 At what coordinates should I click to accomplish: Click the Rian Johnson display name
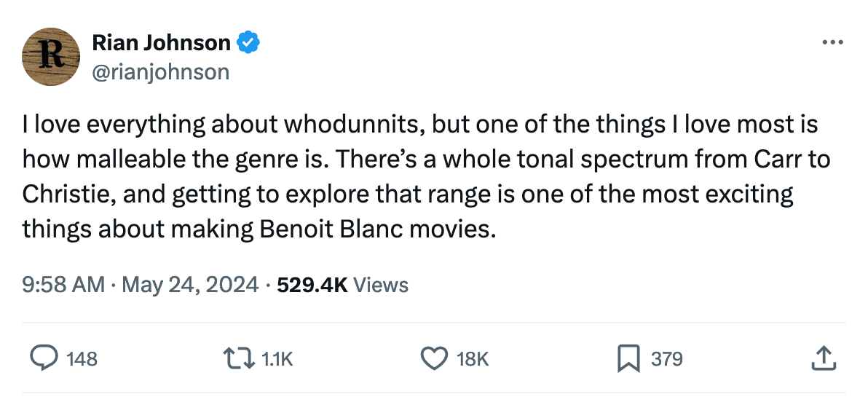(161, 44)
